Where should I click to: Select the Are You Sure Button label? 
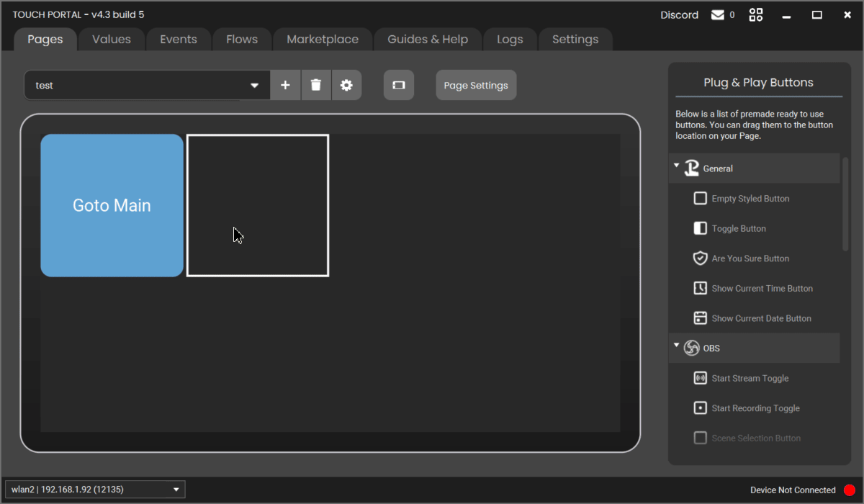(x=750, y=258)
